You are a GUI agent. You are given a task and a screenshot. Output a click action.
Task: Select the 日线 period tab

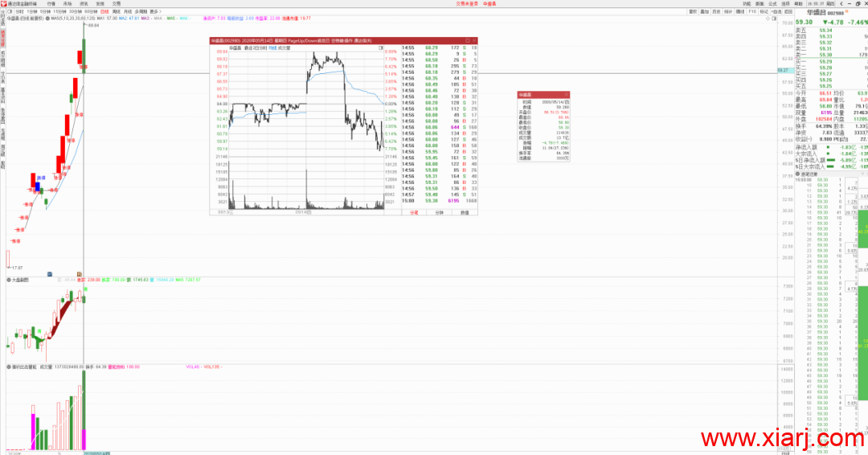pyautogui.click(x=104, y=11)
